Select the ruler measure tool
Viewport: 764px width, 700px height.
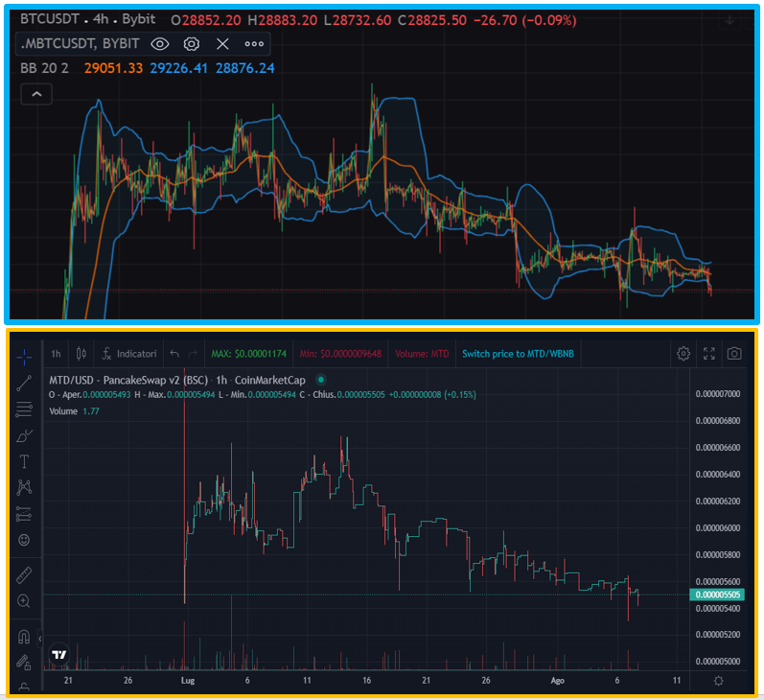pyautogui.click(x=24, y=575)
